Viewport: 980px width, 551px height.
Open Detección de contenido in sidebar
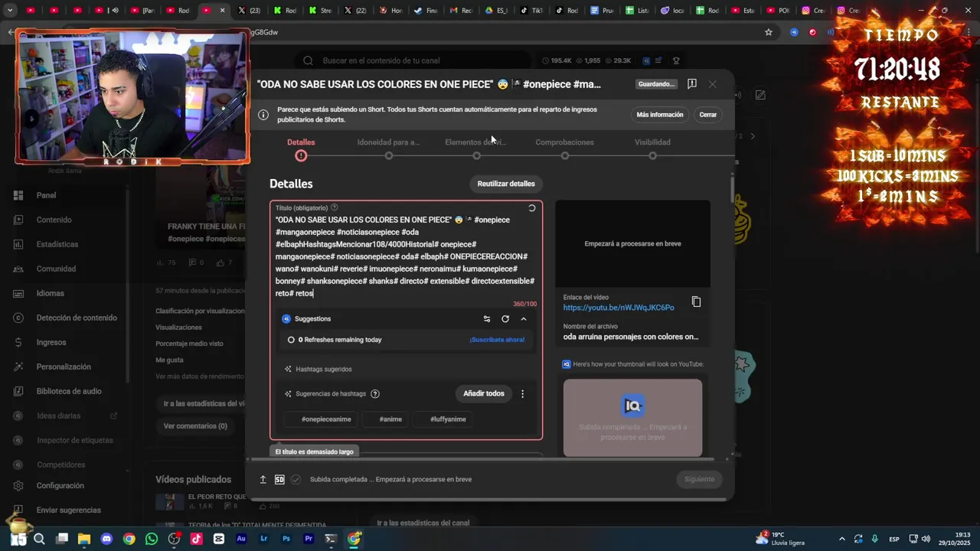(77, 318)
